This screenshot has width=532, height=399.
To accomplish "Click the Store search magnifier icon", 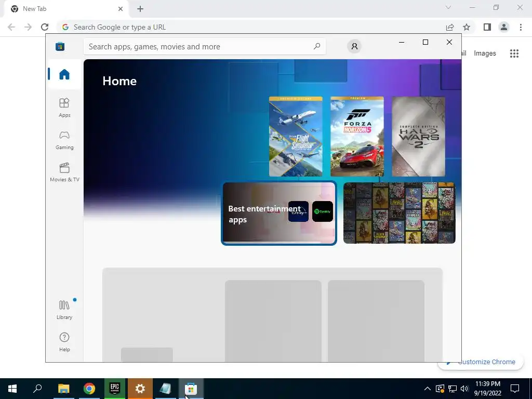I will (316, 46).
